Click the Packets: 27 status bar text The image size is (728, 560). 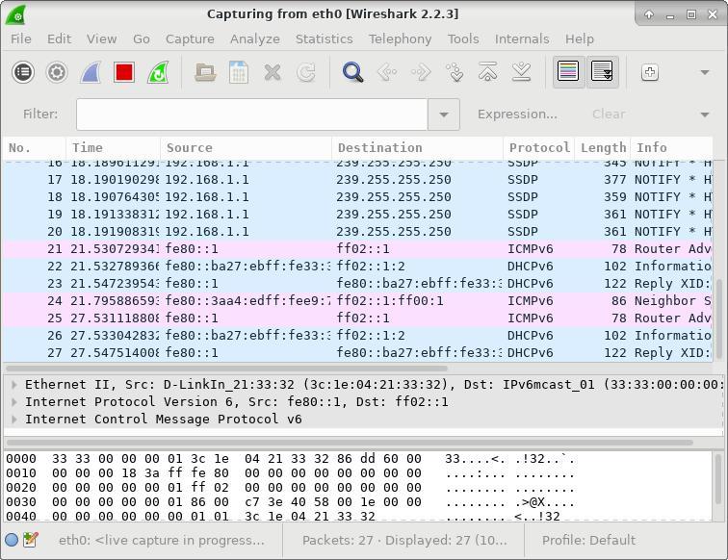tap(404, 540)
